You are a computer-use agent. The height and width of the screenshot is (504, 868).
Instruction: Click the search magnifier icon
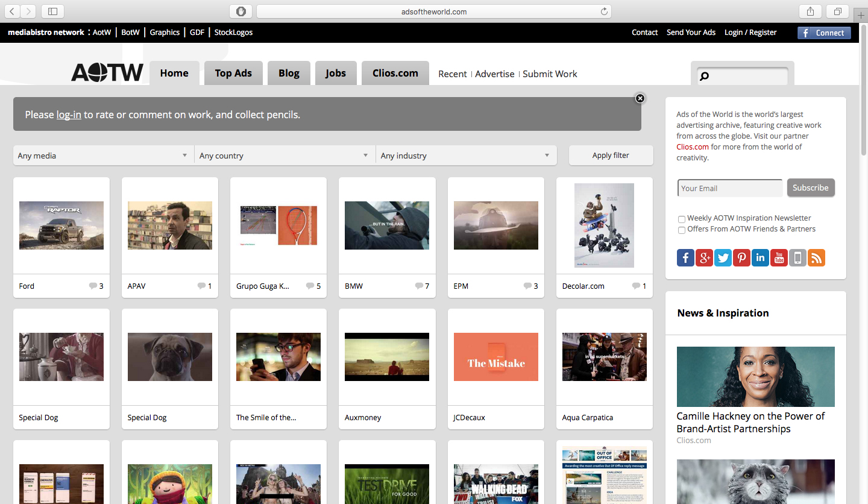point(704,77)
